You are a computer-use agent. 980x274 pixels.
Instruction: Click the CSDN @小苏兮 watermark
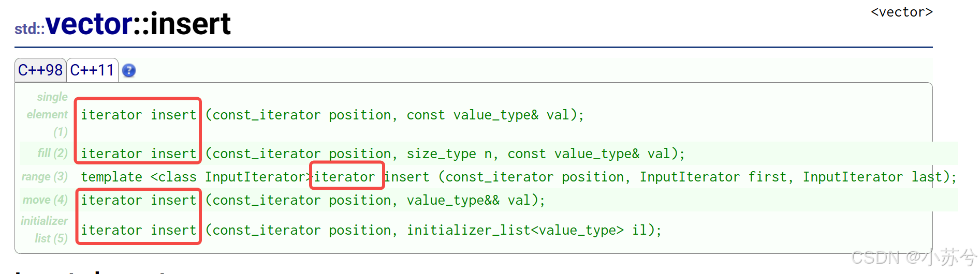tap(913, 257)
